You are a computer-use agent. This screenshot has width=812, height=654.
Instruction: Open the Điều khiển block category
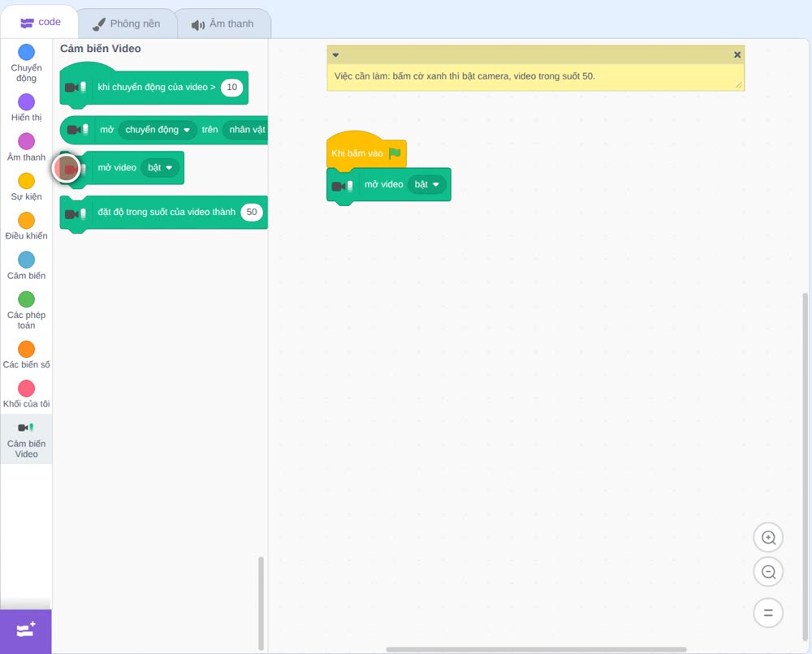click(x=26, y=226)
